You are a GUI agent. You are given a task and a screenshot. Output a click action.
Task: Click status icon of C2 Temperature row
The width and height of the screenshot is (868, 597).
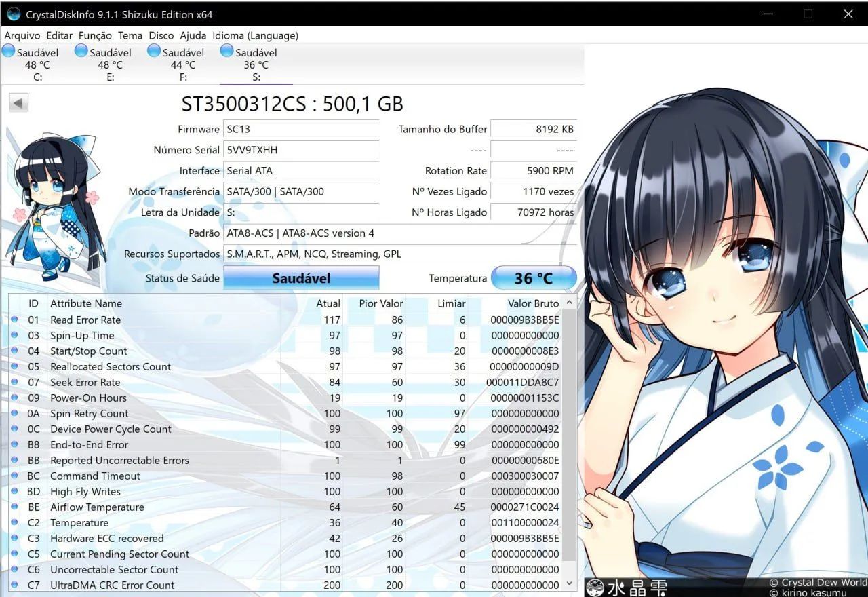point(15,522)
